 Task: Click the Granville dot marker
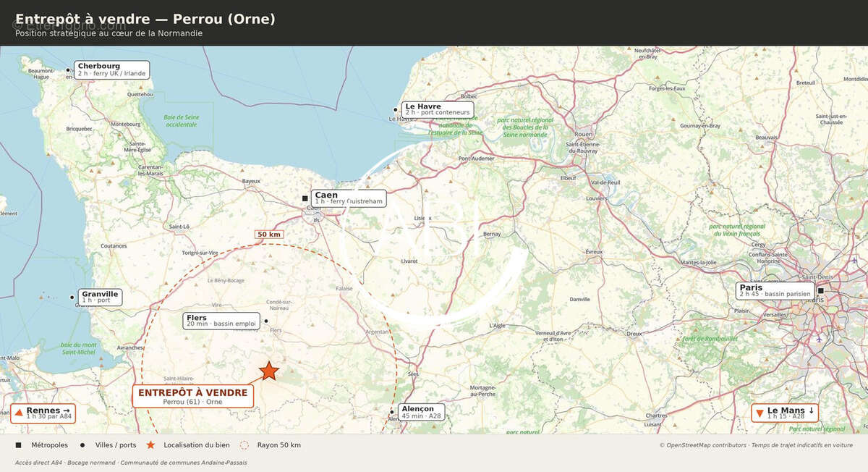point(72,297)
